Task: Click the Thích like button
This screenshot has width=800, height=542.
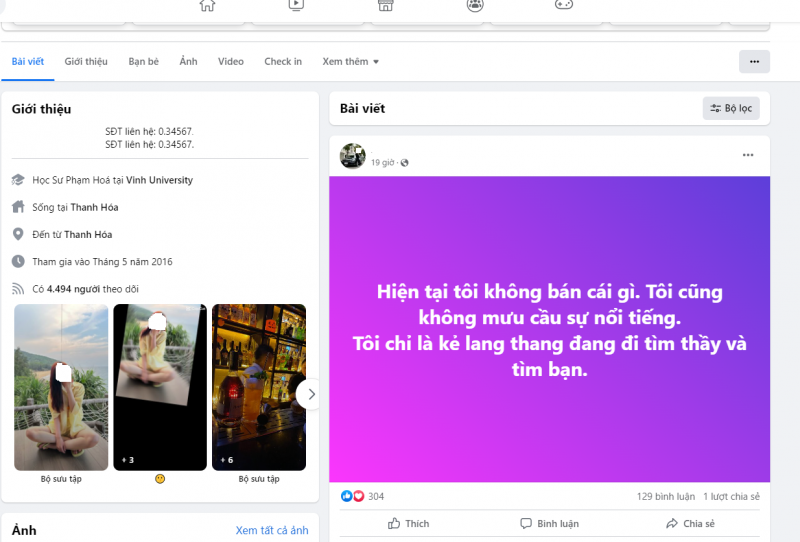Action: (x=408, y=523)
